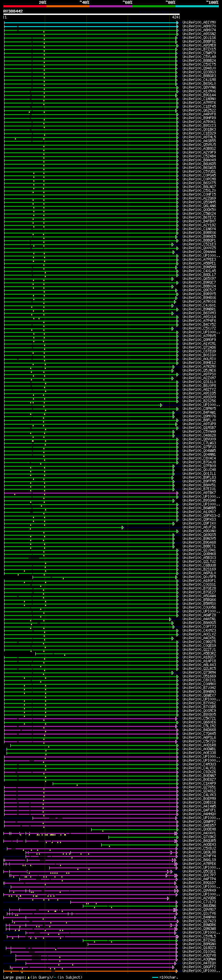Click UniRef100_Q2J941 label
The width and height of the screenshot is (222, 980).
pos(199,550)
